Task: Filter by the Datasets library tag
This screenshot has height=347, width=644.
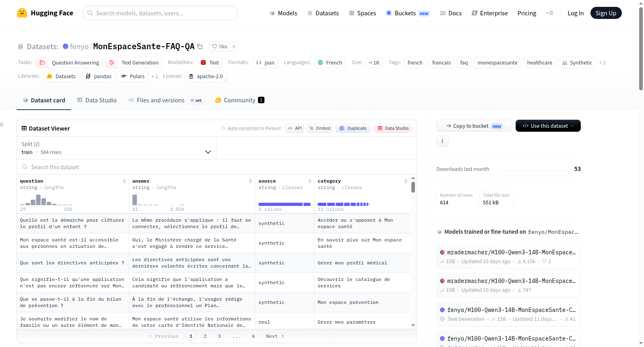Action: tap(61, 76)
